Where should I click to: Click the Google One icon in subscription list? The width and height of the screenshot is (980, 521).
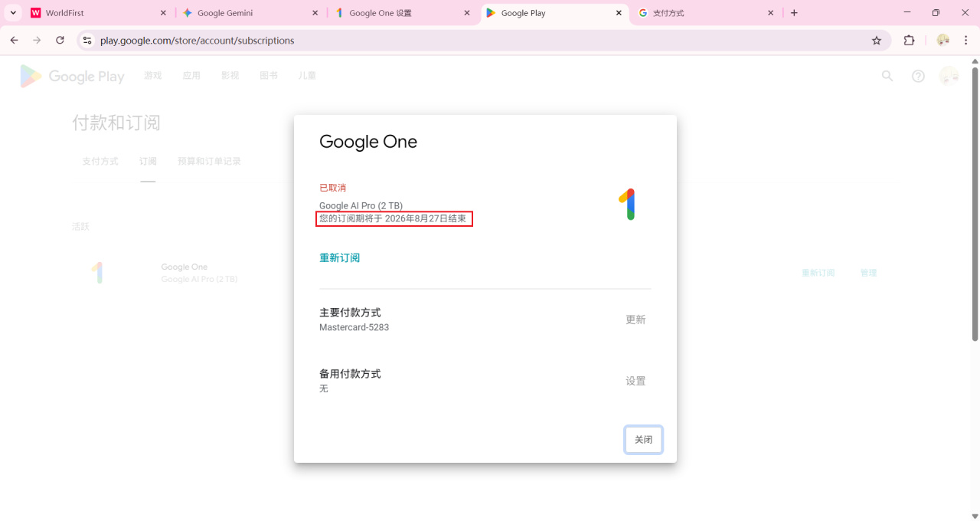[97, 273]
